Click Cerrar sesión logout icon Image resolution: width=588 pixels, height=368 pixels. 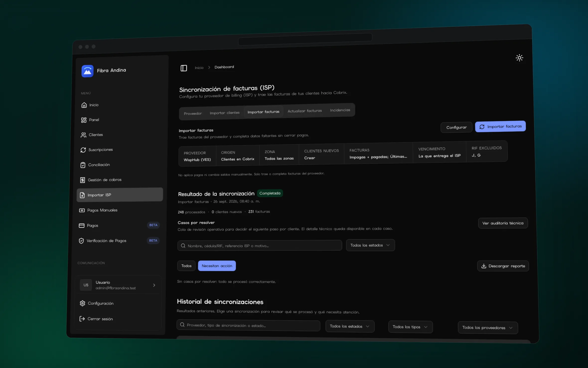coord(82,319)
